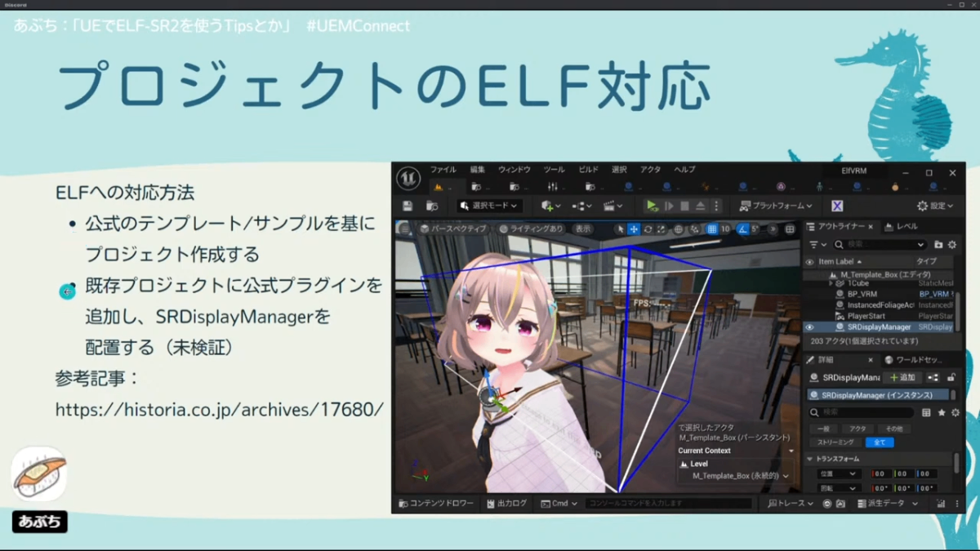The width and height of the screenshot is (980, 551).
Task: Select the viewport select-mode arrow tool
Action: (x=620, y=229)
